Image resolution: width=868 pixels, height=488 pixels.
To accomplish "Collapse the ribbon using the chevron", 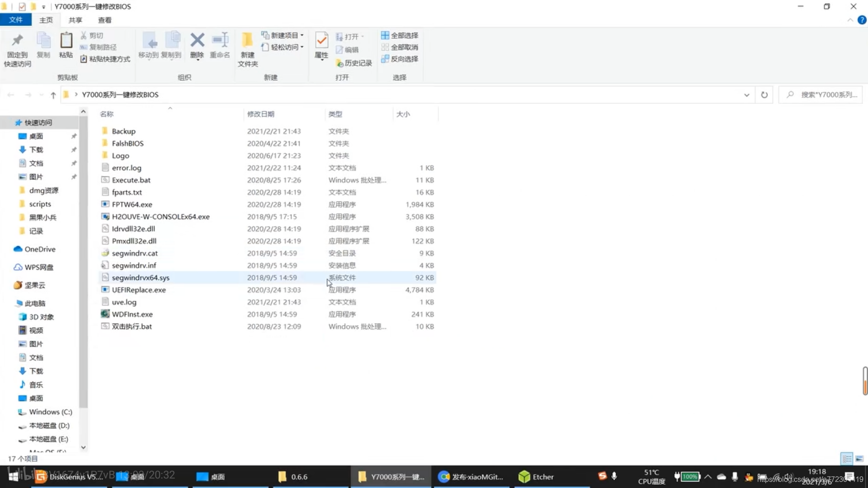I will click(x=850, y=20).
